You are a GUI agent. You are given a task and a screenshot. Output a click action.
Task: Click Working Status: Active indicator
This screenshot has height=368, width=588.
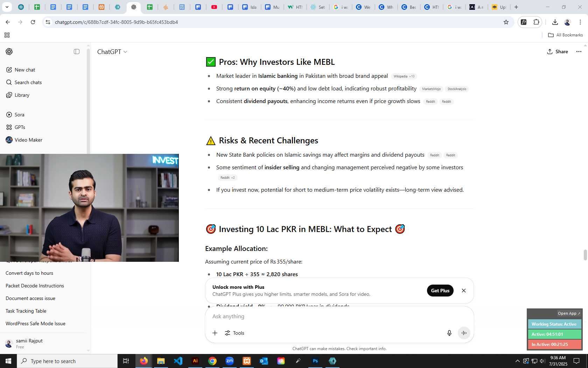(x=554, y=324)
